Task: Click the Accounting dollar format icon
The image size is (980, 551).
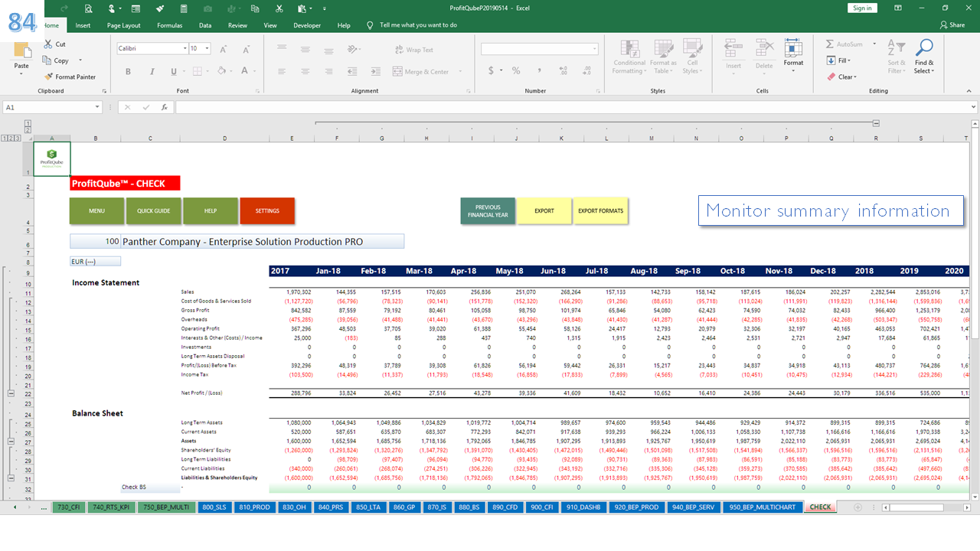Action: pyautogui.click(x=491, y=70)
